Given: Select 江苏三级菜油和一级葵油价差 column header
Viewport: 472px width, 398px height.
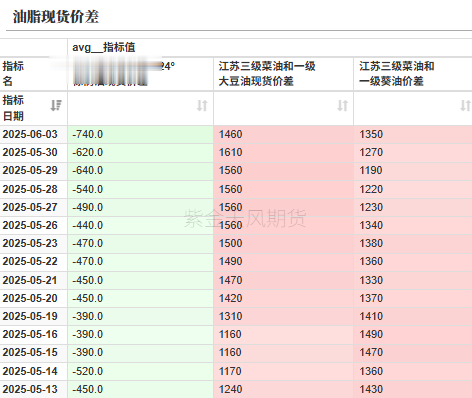Looking at the screenshot, I should click(x=413, y=74).
